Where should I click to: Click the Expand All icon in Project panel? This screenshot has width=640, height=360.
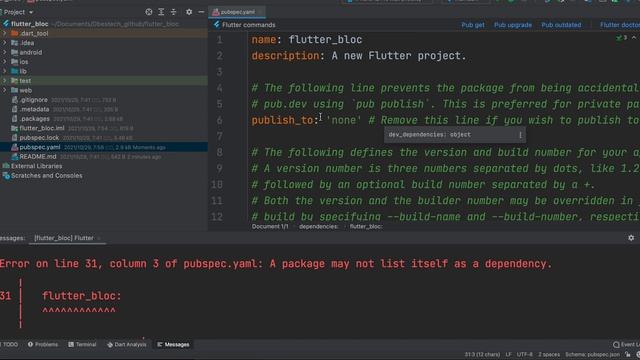pos(161,12)
